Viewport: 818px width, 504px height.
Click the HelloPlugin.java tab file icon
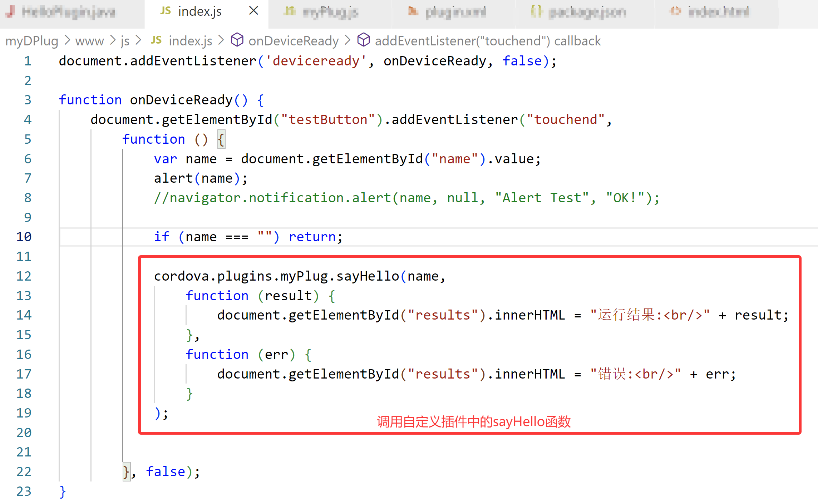click(11, 12)
